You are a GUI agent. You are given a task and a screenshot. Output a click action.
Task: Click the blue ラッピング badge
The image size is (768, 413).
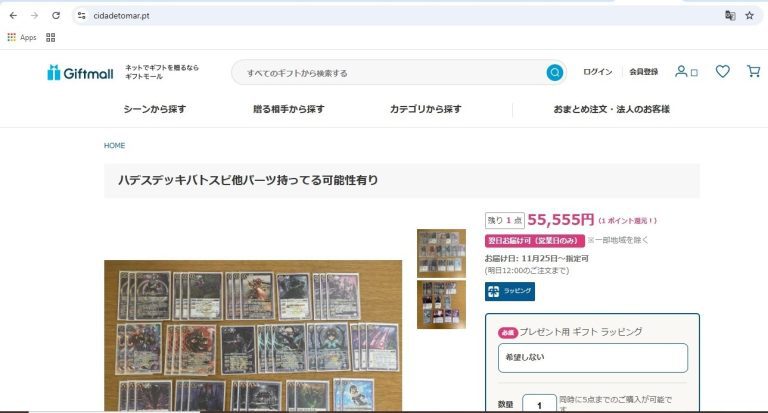point(510,292)
